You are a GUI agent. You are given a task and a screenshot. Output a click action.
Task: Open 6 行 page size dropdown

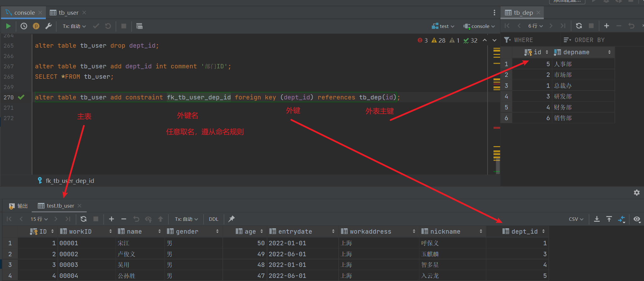coord(535,26)
